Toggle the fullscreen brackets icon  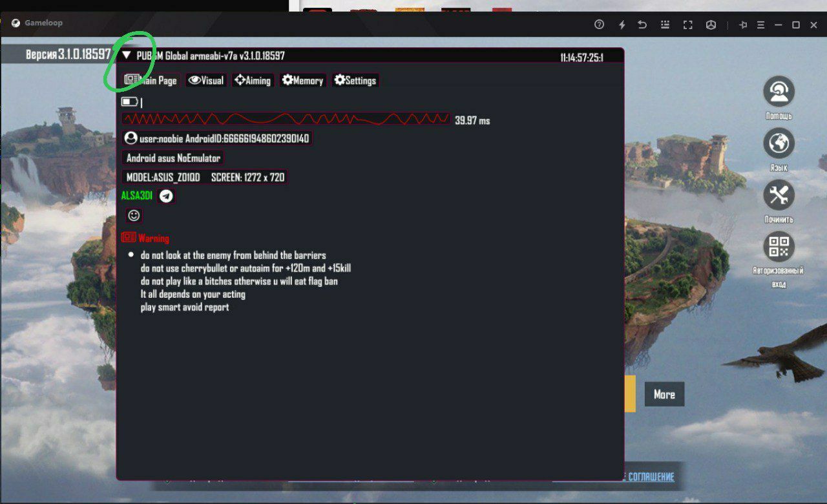point(688,25)
